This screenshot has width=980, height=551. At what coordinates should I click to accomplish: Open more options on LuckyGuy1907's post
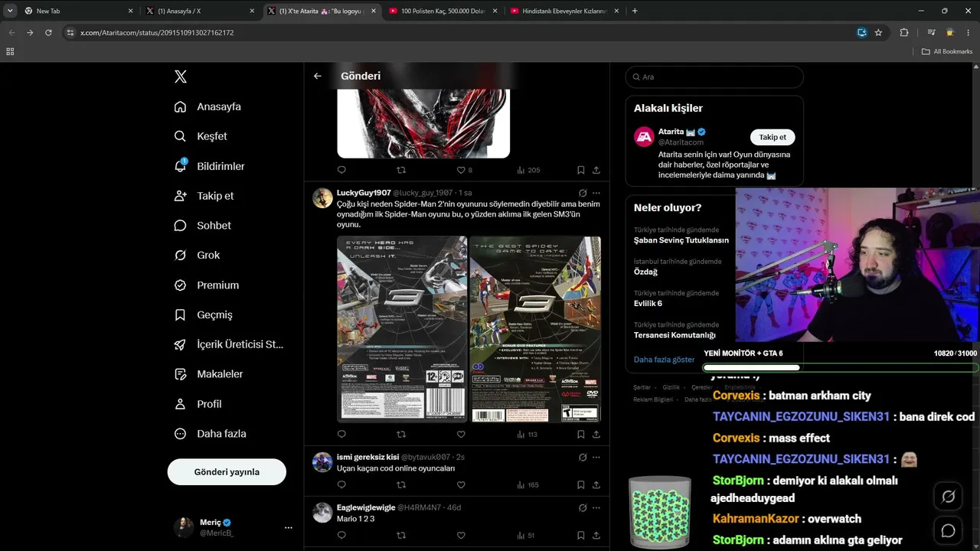[x=596, y=193]
